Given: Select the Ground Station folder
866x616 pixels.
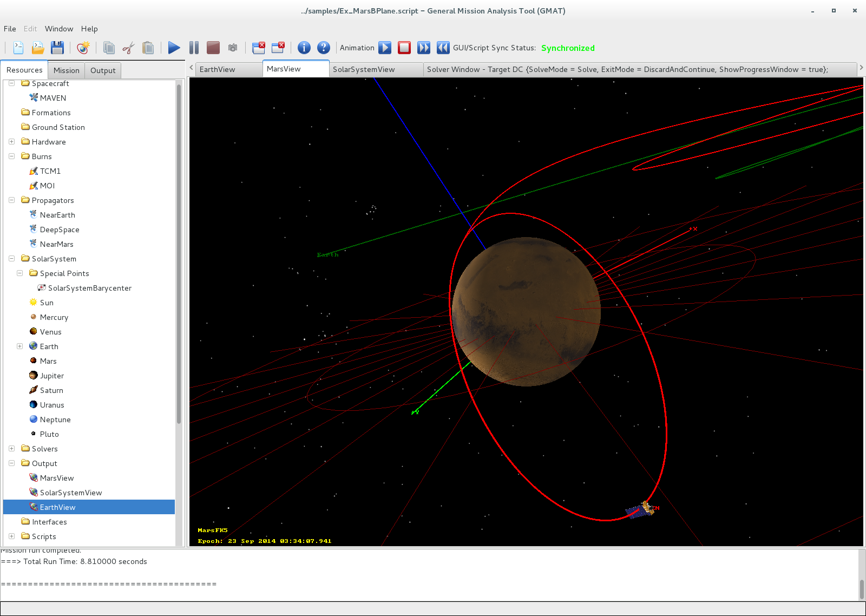Looking at the screenshot, I should (58, 127).
